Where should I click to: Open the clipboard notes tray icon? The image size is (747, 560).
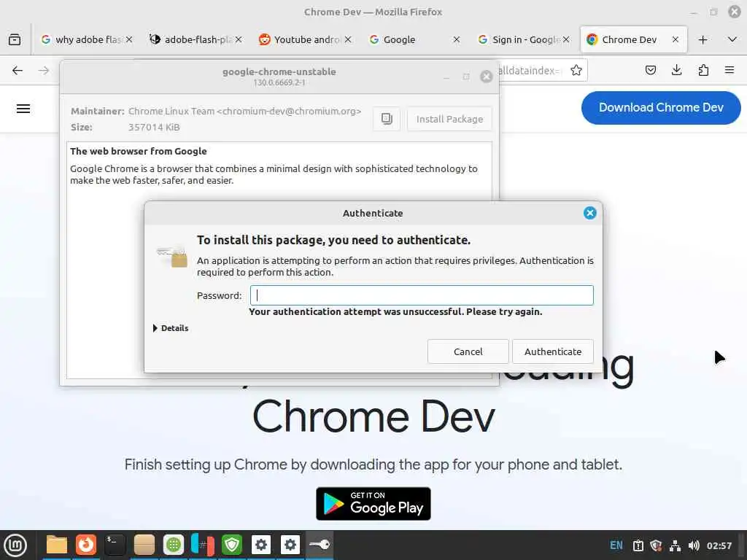click(638, 545)
